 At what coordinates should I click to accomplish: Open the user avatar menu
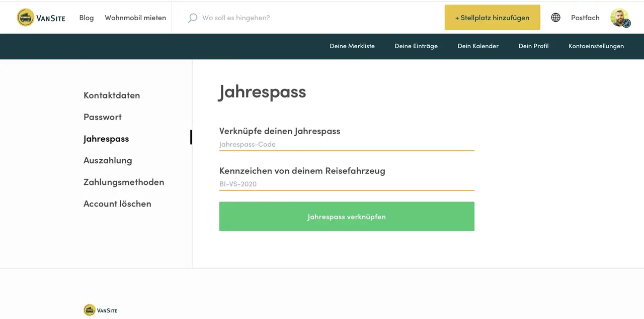620,18
